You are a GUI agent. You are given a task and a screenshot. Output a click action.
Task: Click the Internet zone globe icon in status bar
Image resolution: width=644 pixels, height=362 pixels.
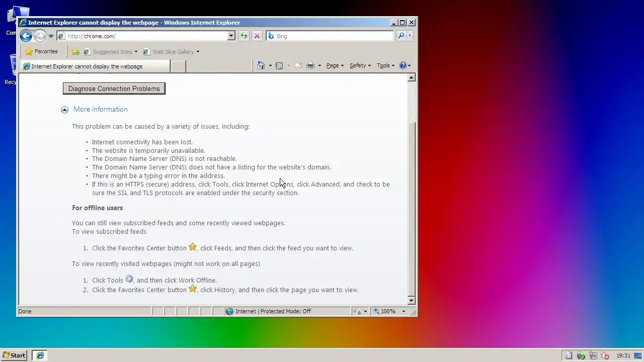point(230,311)
